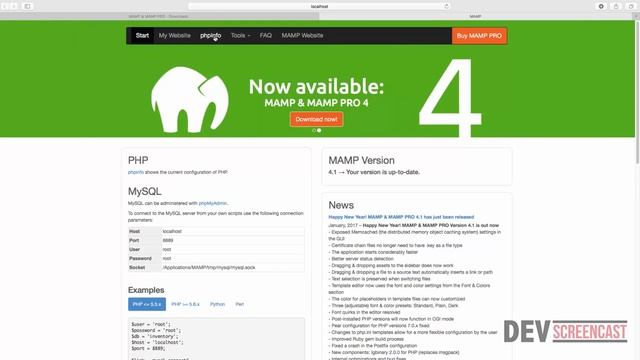Viewport: 640px width, 360px height.
Task: Select the MAMP browser tab
Action: tap(475, 16)
